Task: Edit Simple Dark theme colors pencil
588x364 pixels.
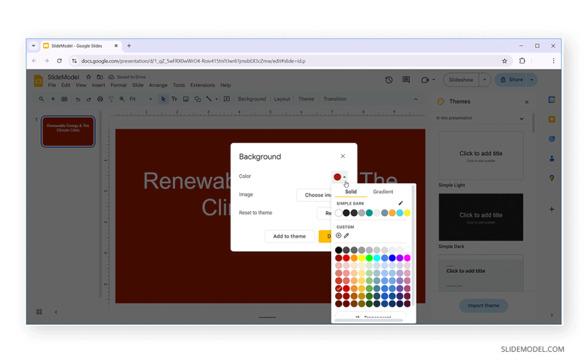Action: tap(401, 203)
